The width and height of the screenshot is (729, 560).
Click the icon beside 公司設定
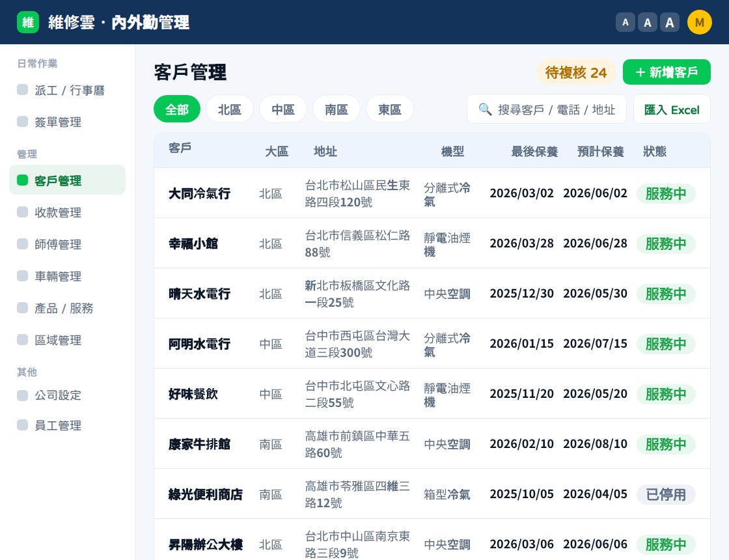click(22, 395)
